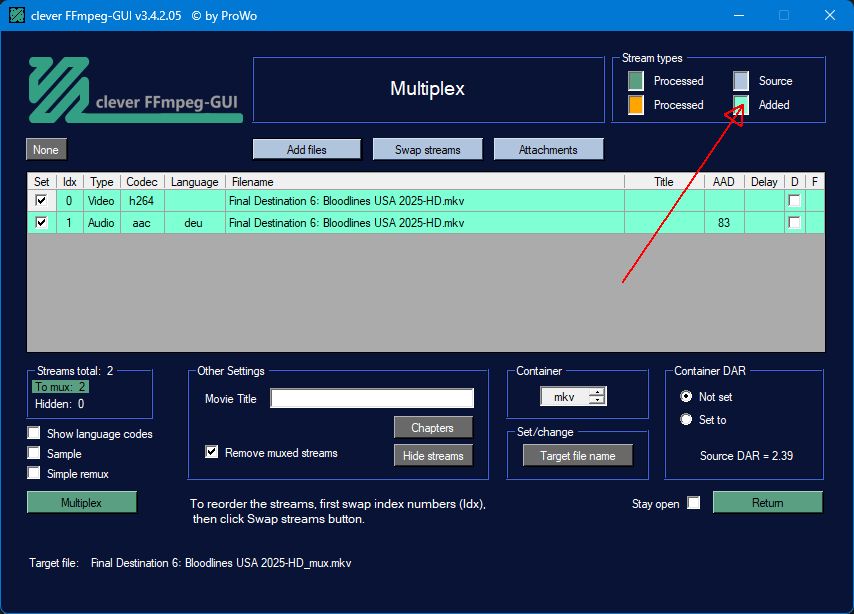This screenshot has height=614, width=854.
Task: Uncheck Set box for Audio stream 1
Action: click(41, 222)
